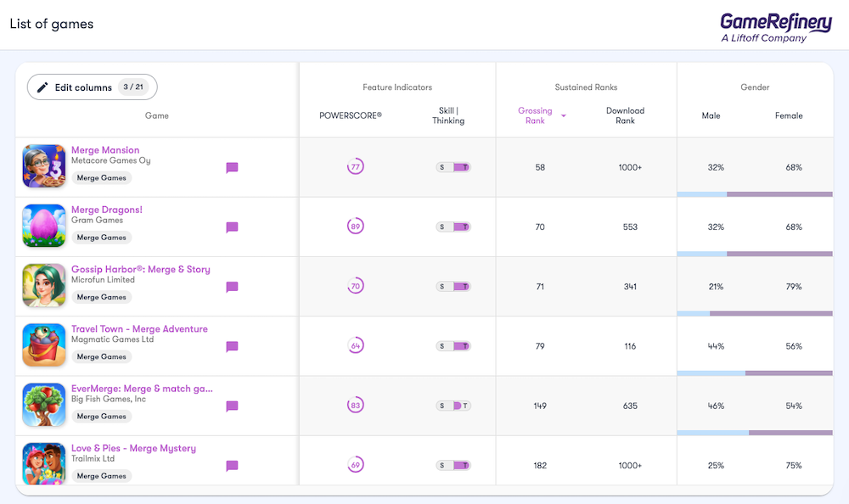Toggle Skill/Thinking indicator for EverMerge
Screen dimensions: 849x504
click(453, 406)
